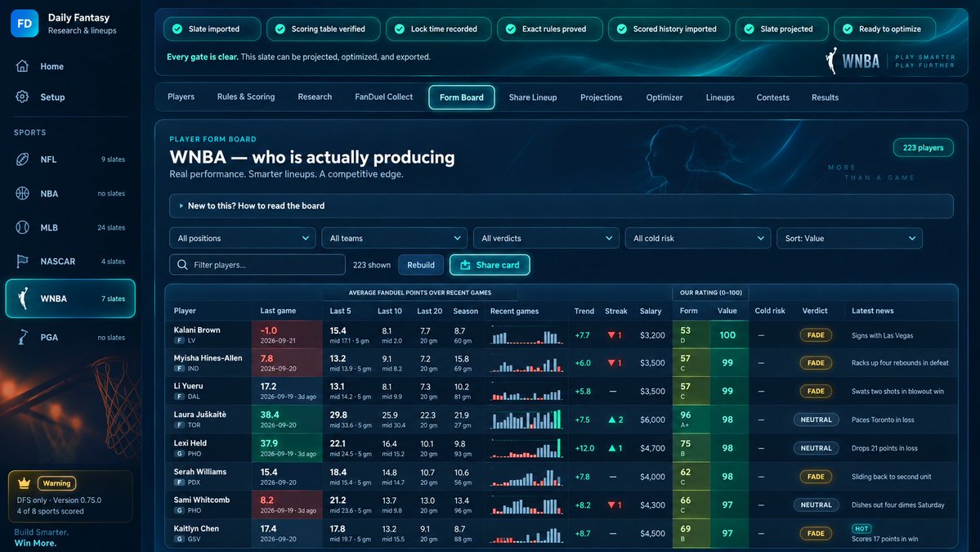980x552 pixels.
Task: Select the Form Board tab
Action: pyautogui.click(x=461, y=97)
